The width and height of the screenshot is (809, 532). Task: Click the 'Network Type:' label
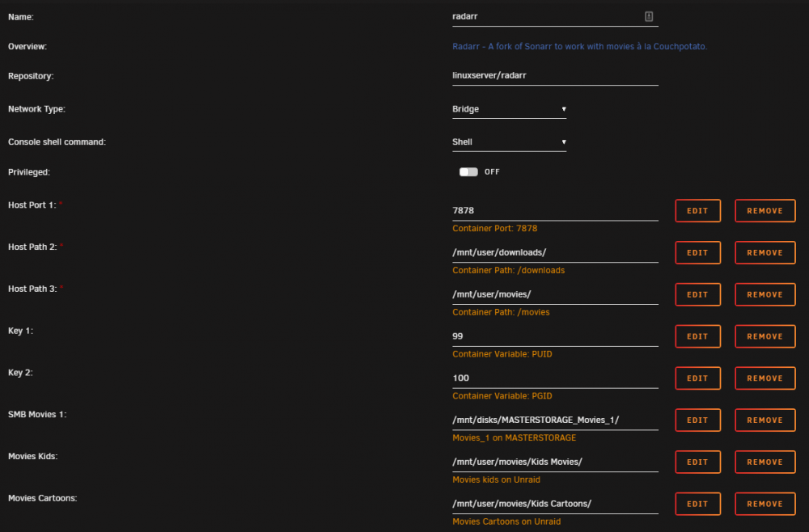36,109
